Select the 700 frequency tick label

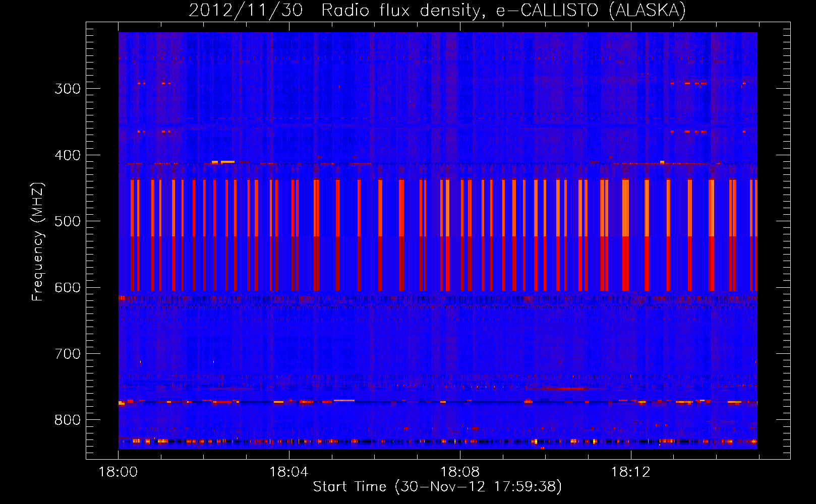click(x=68, y=354)
